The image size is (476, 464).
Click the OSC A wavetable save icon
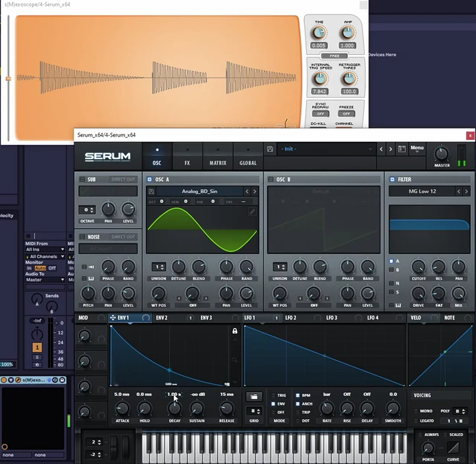point(151,191)
